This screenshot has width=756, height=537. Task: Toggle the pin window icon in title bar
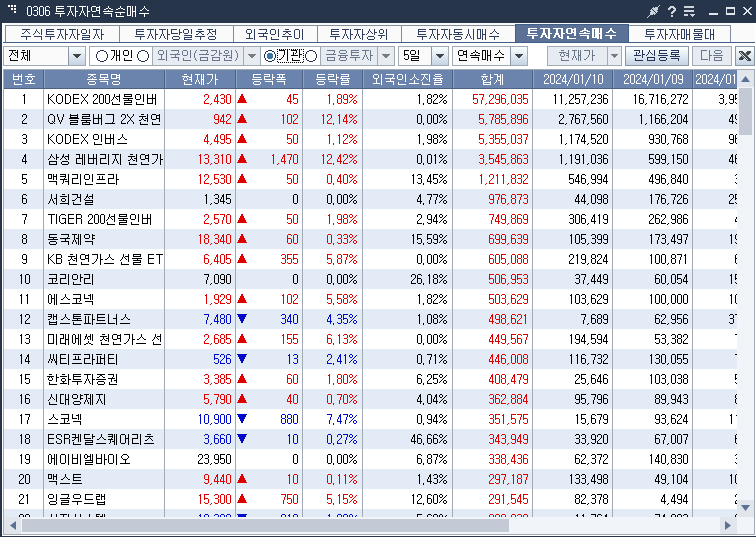653,11
